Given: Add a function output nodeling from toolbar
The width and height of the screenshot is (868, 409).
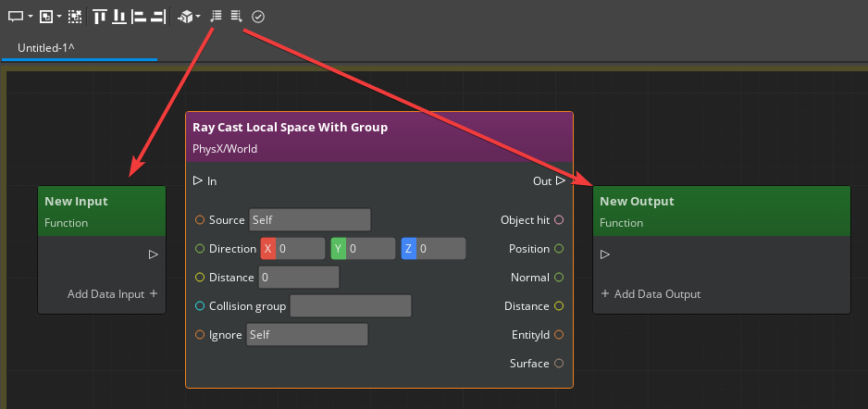Looking at the screenshot, I should coord(236,17).
